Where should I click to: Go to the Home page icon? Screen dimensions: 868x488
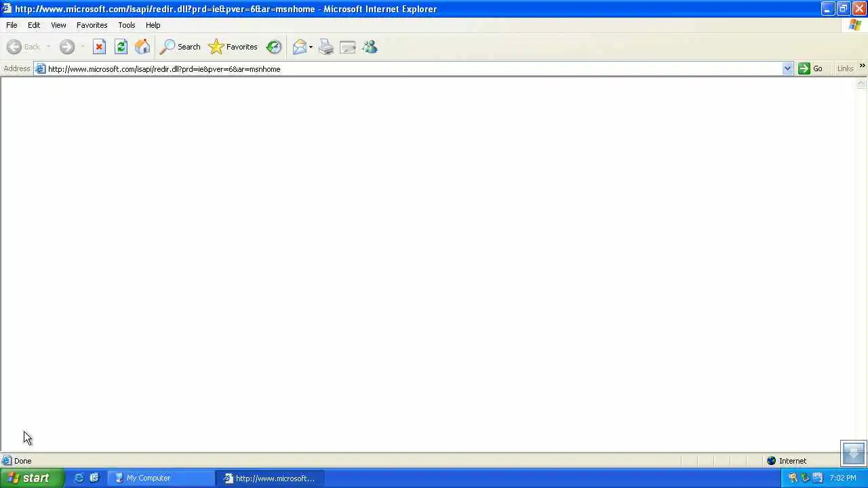click(142, 47)
